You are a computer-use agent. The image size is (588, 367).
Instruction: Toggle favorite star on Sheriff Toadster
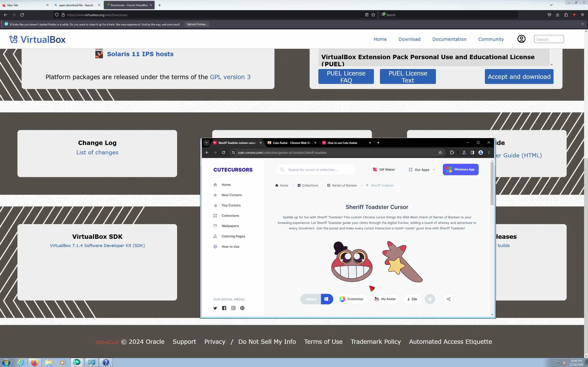click(x=430, y=299)
